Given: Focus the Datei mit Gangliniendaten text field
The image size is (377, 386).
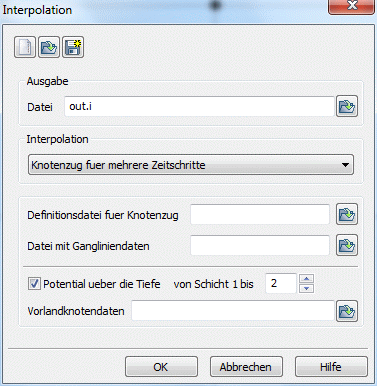Looking at the screenshot, I should [260, 246].
